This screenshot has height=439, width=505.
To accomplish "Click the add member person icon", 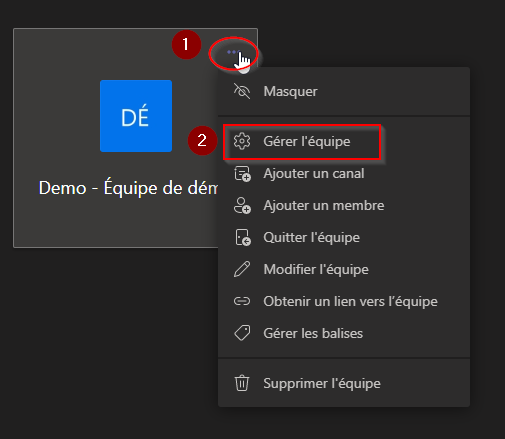I will coord(242,205).
